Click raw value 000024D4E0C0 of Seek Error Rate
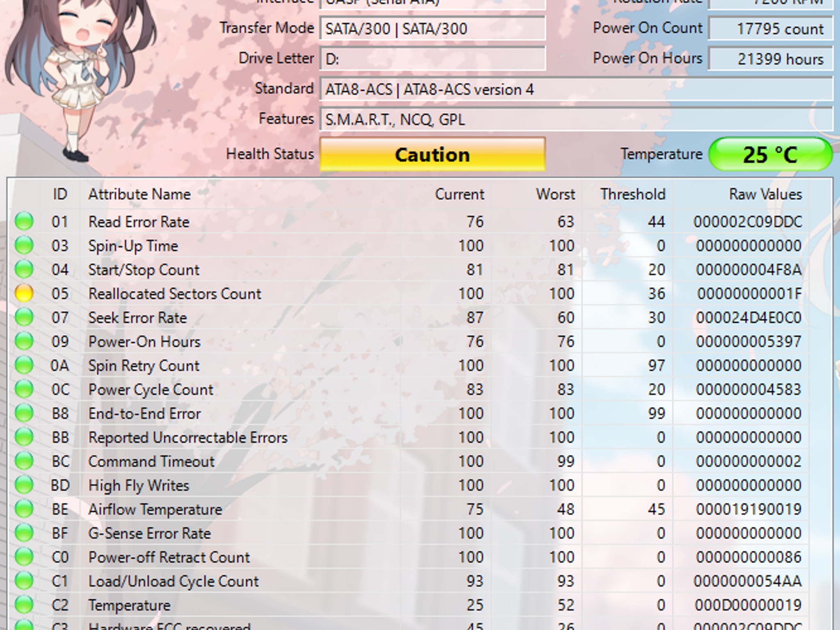 749,317
